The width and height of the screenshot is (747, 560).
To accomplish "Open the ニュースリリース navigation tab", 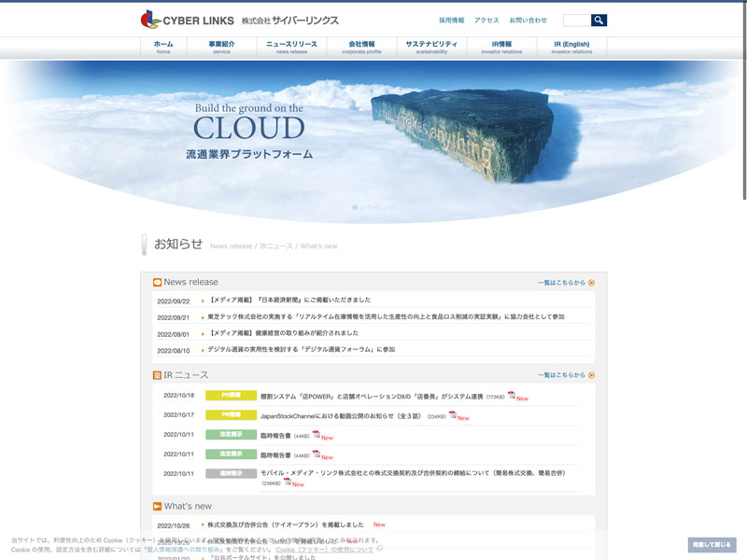I will pyautogui.click(x=291, y=47).
